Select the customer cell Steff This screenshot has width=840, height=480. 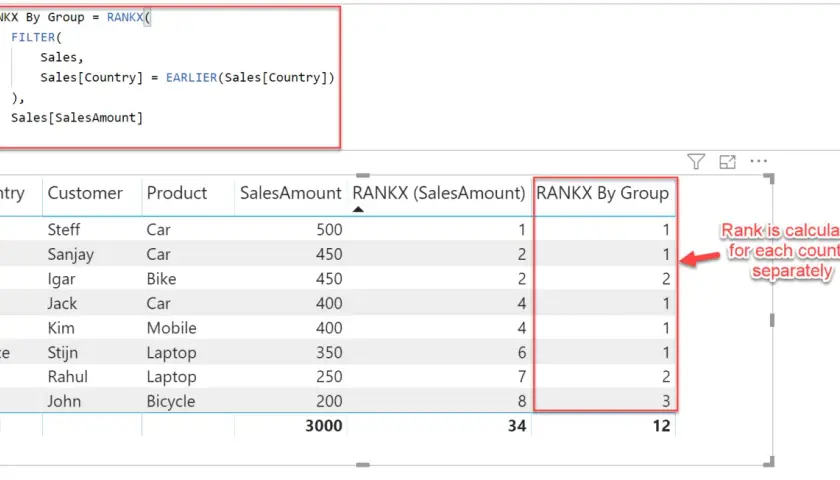[64, 230]
